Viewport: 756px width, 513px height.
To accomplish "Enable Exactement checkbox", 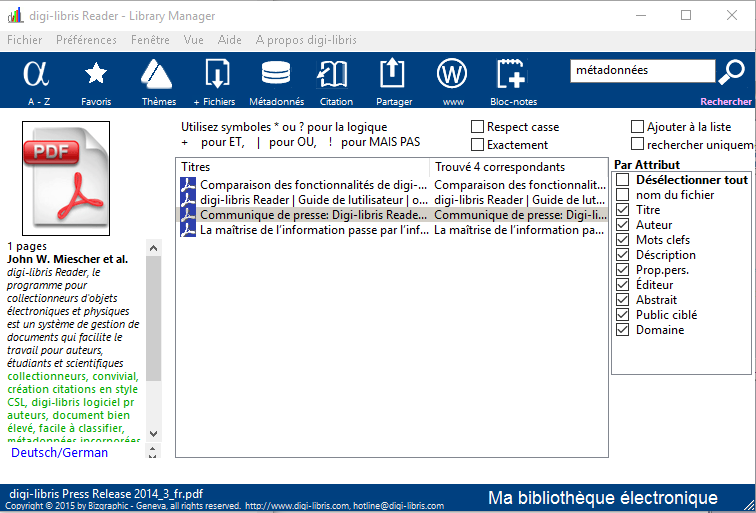I will click(477, 144).
